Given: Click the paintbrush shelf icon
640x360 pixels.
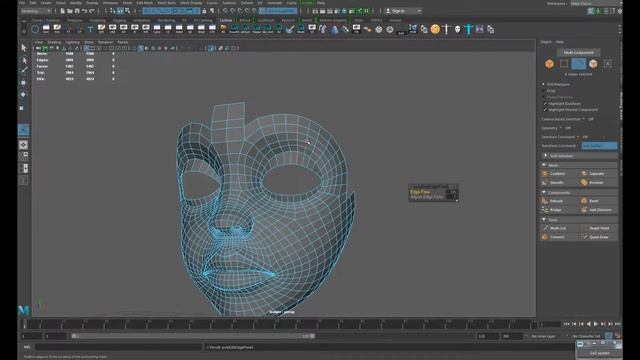Looking at the screenshot, I should pos(290,29).
